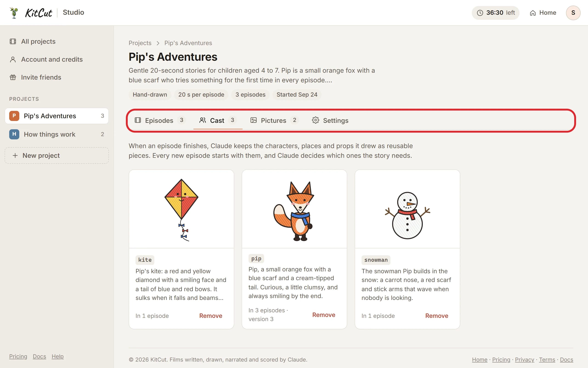Open Pricing link in sidebar footer
The width and height of the screenshot is (588, 368).
pos(18,356)
